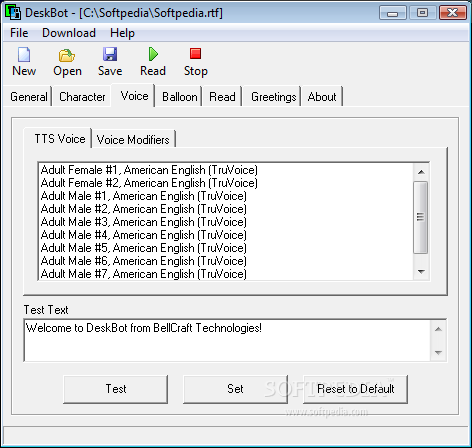Click the New document icon

pyautogui.click(x=24, y=55)
